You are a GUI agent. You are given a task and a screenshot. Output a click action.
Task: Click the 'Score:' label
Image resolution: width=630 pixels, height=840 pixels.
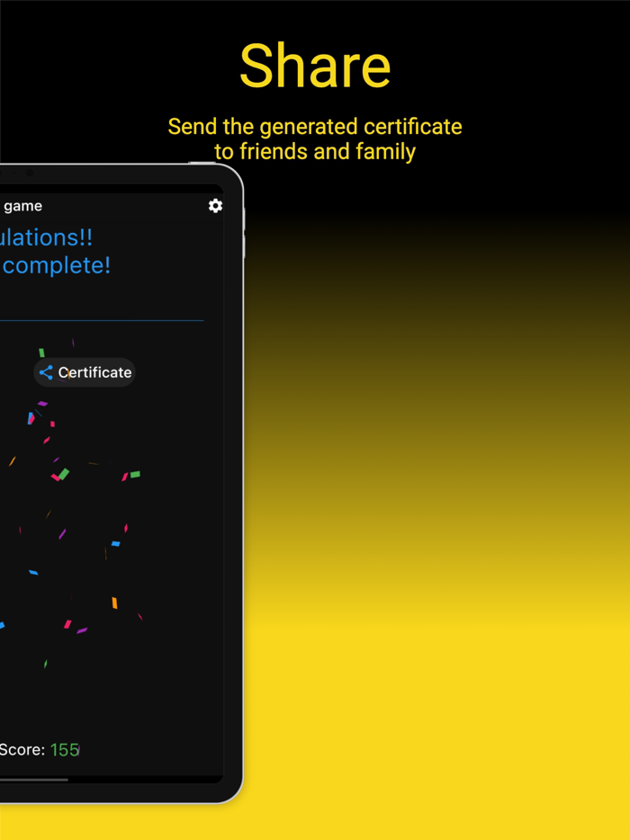pyautogui.click(x=22, y=750)
